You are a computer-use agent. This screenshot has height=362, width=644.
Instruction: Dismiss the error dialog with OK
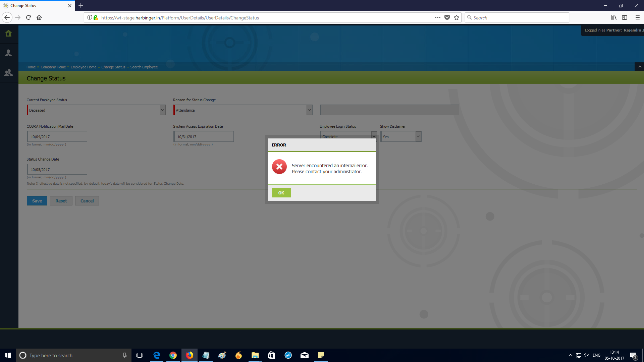(281, 193)
